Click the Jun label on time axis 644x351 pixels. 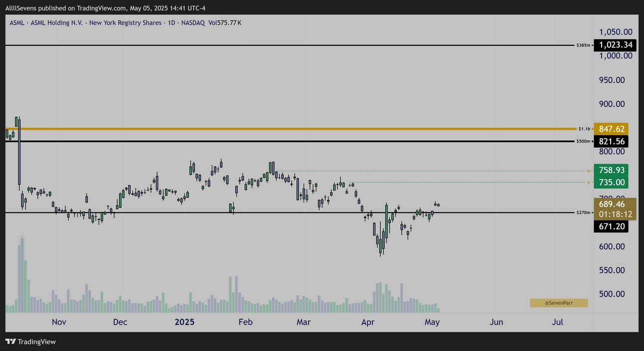496,322
